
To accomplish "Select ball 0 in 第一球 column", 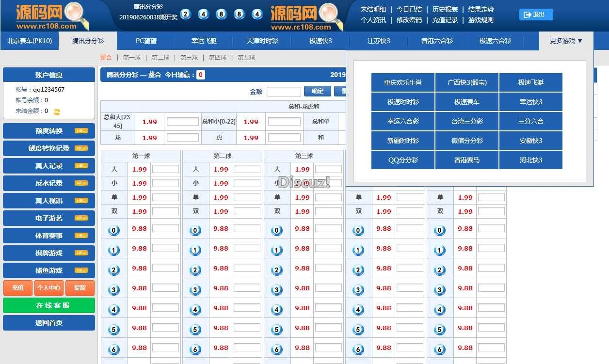I will coord(114,231).
